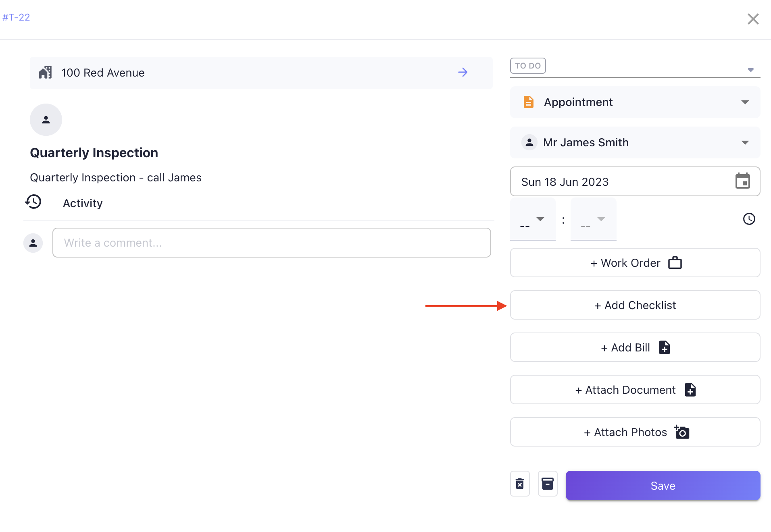This screenshot has width=771, height=532.
Task: Open the Mr James Smith assignee dropdown
Action: click(745, 142)
